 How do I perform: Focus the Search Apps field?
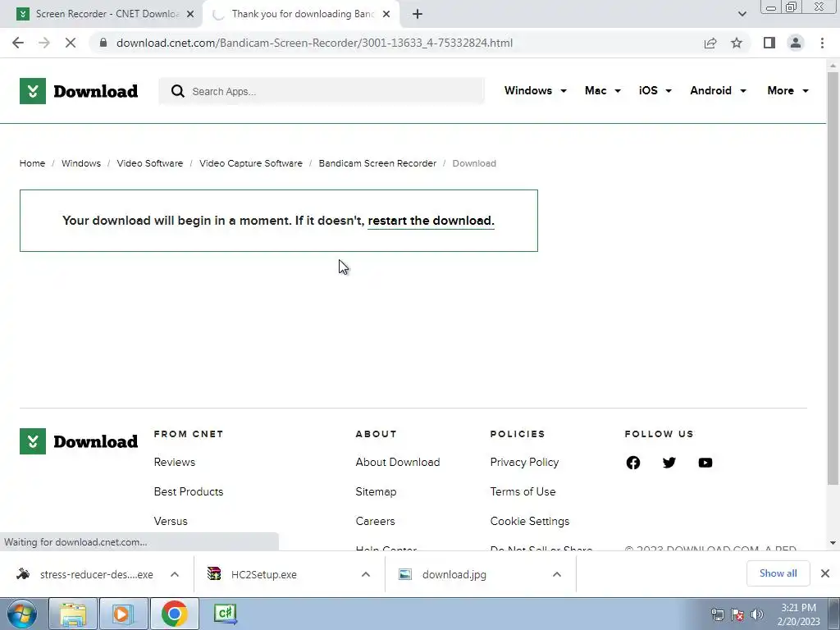point(322,91)
